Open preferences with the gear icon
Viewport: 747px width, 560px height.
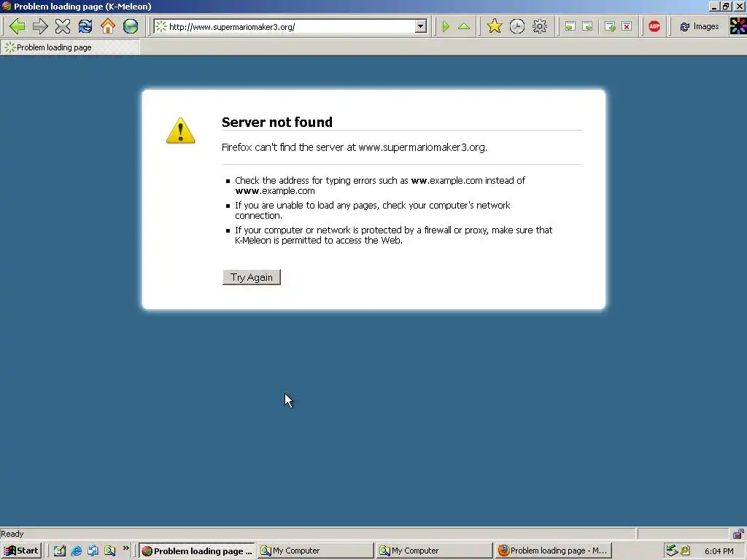tap(539, 26)
